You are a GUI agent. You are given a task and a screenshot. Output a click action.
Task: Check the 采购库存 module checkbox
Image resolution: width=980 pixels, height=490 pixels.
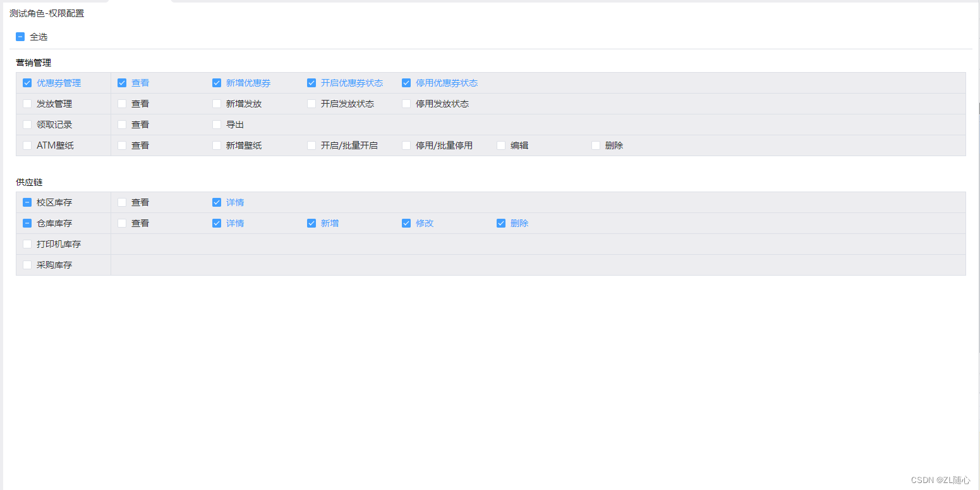[27, 264]
